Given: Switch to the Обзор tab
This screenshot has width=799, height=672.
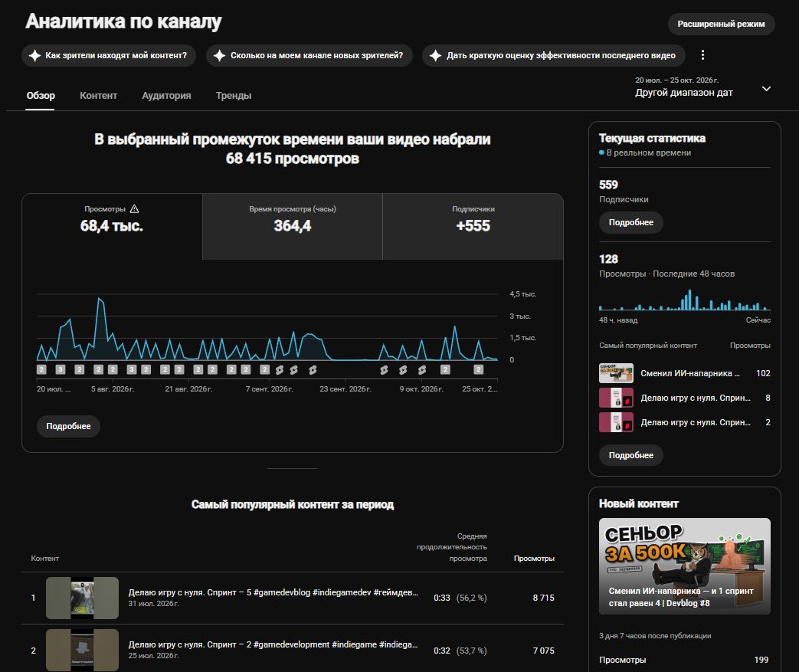Looking at the screenshot, I should [41, 95].
